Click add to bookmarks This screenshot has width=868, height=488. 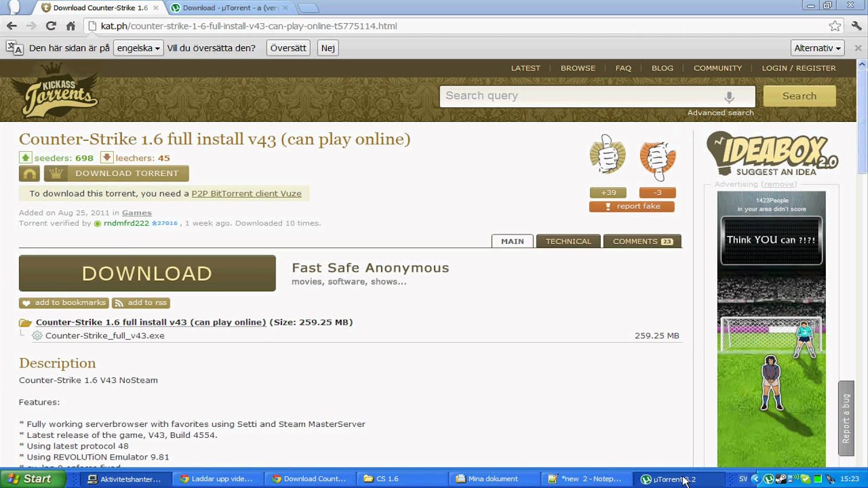(64, 303)
